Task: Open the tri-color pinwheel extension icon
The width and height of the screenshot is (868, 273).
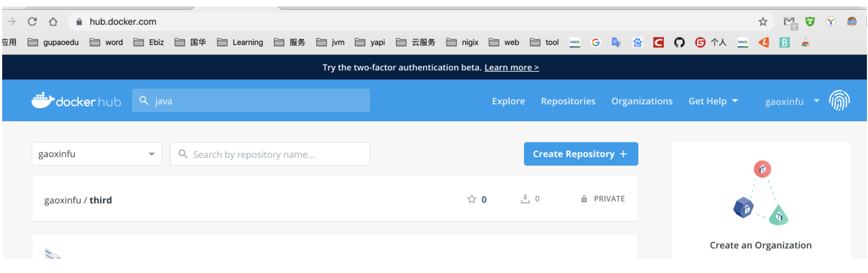Action: click(x=830, y=22)
